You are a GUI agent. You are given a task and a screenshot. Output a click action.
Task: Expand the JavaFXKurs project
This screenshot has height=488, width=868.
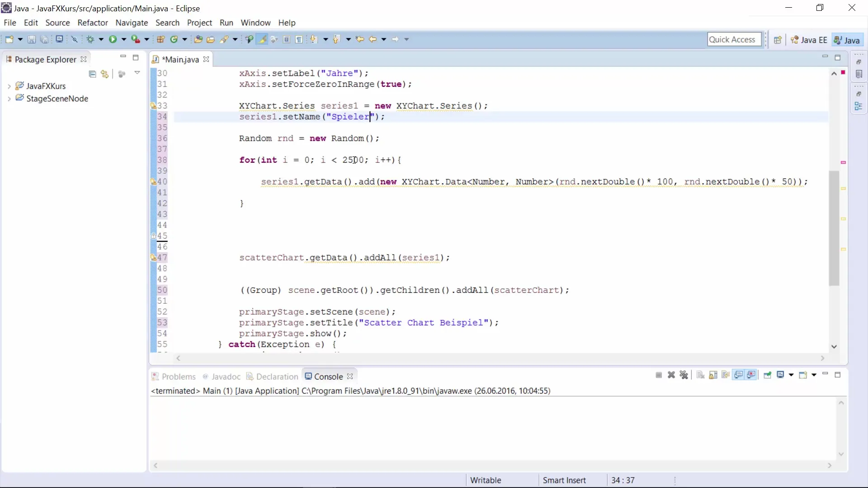coord(9,86)
